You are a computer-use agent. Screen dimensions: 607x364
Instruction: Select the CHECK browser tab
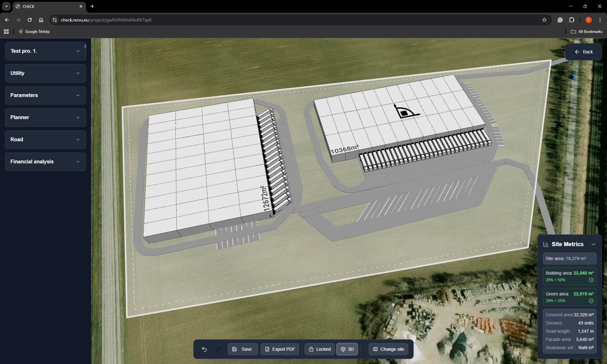pos(49,6)
